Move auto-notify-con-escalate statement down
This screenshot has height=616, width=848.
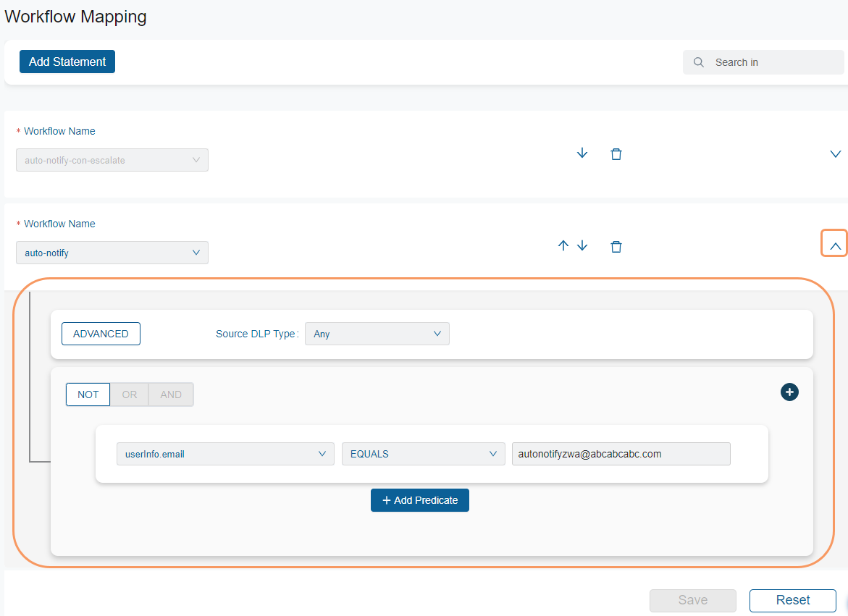(582, 153)
